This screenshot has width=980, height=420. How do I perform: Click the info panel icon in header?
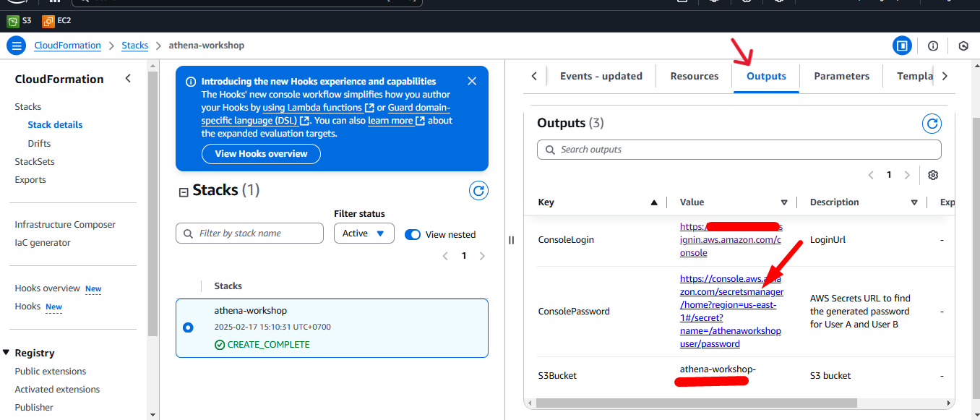coord(933,46)
